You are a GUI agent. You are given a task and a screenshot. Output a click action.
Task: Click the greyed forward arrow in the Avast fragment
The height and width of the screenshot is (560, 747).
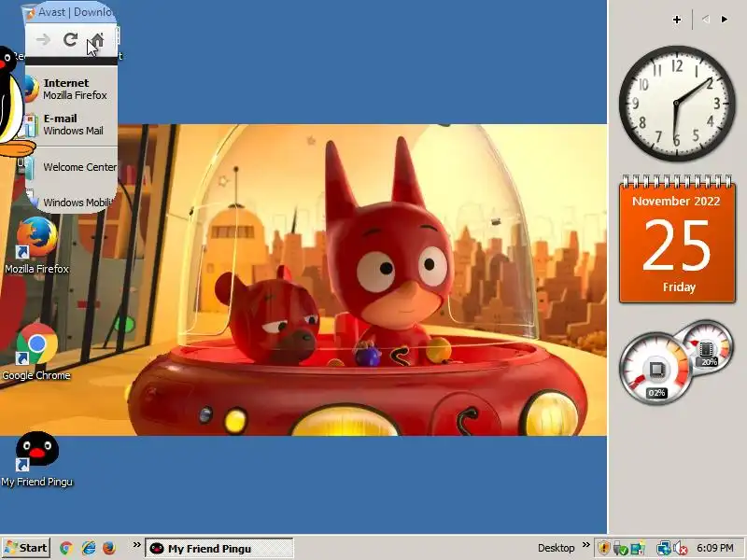click(x=43, y=39)
